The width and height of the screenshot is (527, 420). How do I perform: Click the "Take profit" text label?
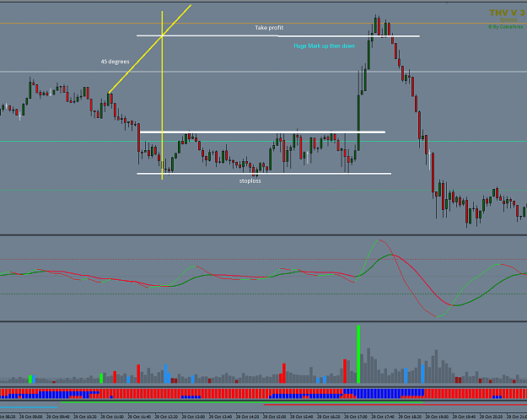[x=269, y=28]
